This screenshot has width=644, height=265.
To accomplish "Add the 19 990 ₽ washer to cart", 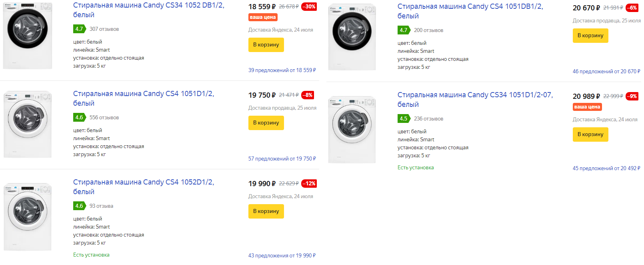I will pyautogui.click(x=266, y=211).
